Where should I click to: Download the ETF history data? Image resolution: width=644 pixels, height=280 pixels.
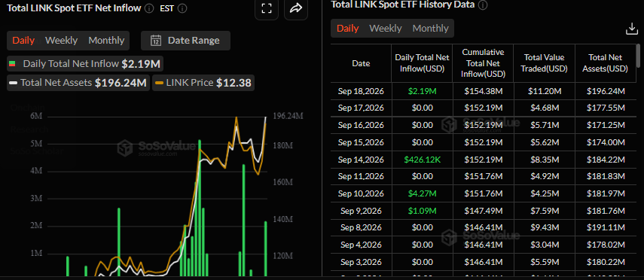pos(631,29)
